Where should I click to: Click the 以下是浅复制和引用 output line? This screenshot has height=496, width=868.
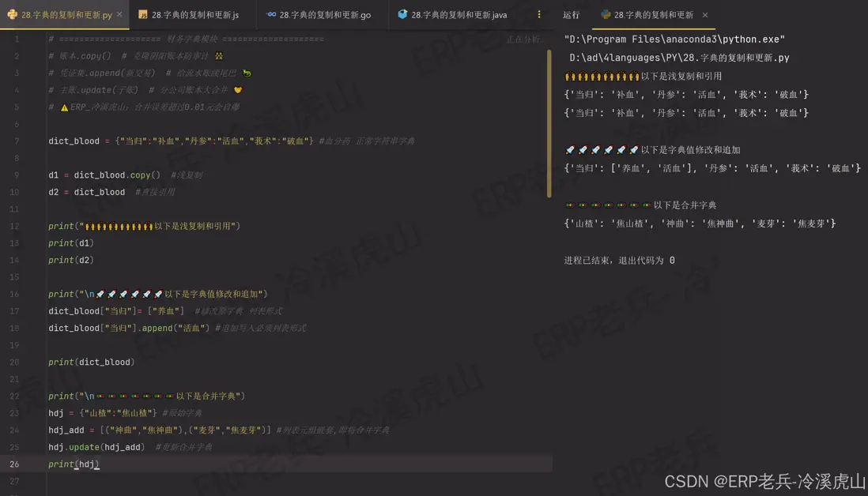point(643,77)
